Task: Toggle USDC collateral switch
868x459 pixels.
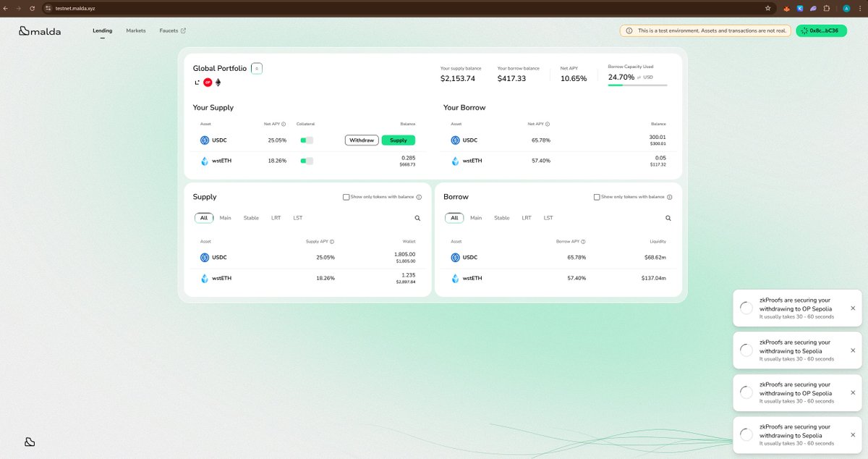Action: pos(307,140)
